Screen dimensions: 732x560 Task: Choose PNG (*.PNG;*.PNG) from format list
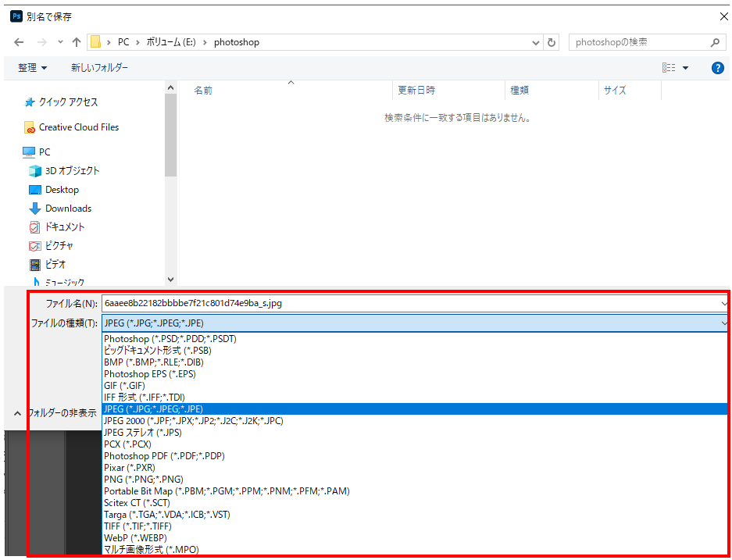pyautogui.click(x=144, y=480)
